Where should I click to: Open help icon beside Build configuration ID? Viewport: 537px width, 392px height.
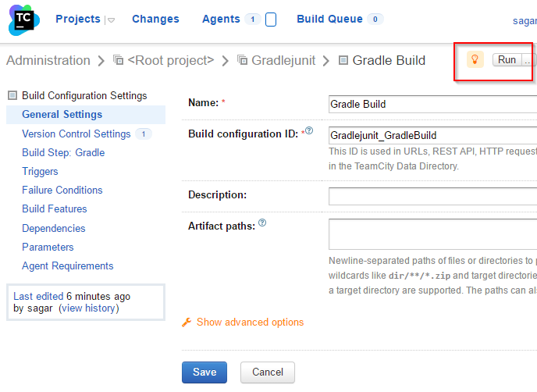pyautogui.click(x=309, y=130)
